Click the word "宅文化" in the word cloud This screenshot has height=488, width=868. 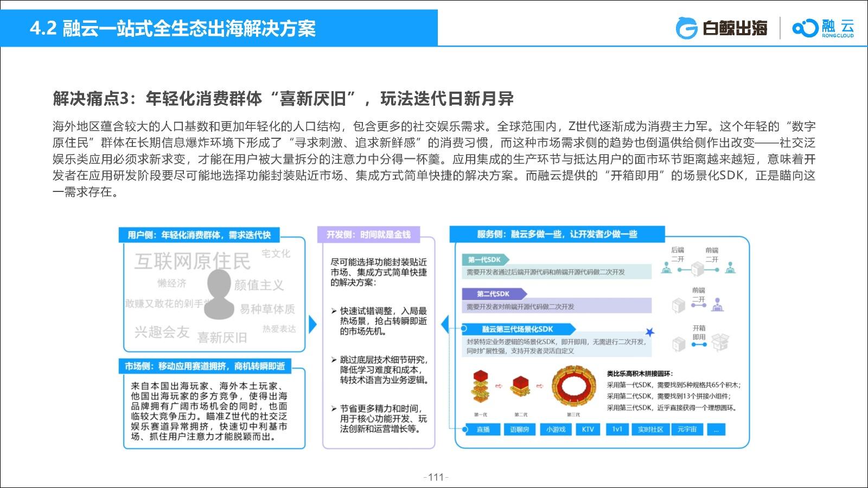pos(276,253)
